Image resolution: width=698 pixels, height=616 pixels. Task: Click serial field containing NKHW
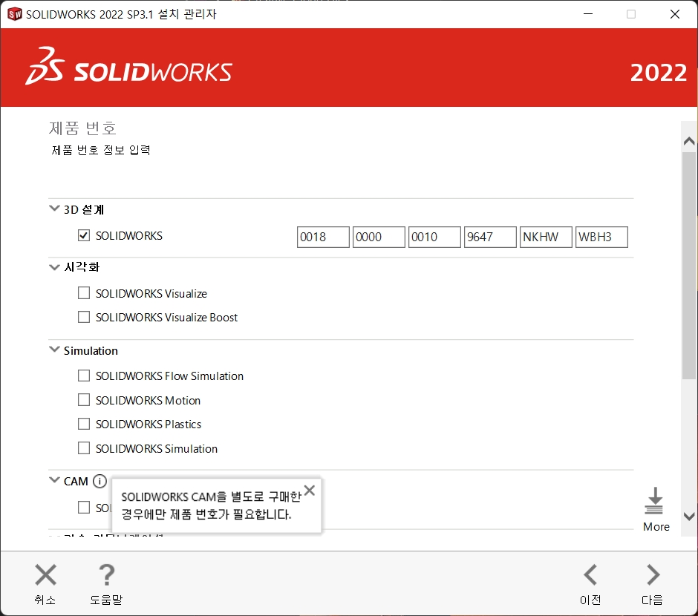coord(546,237)
